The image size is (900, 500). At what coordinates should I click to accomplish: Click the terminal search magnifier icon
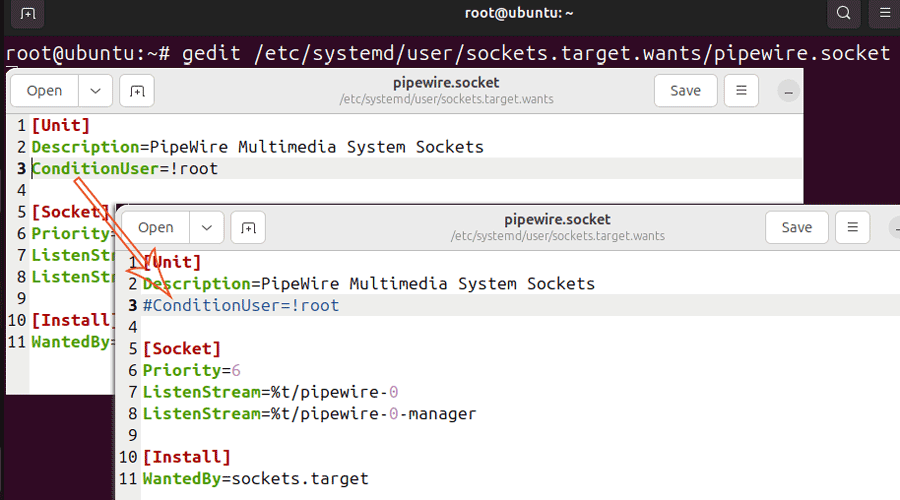pyautogui.click(x=843, y=13)
